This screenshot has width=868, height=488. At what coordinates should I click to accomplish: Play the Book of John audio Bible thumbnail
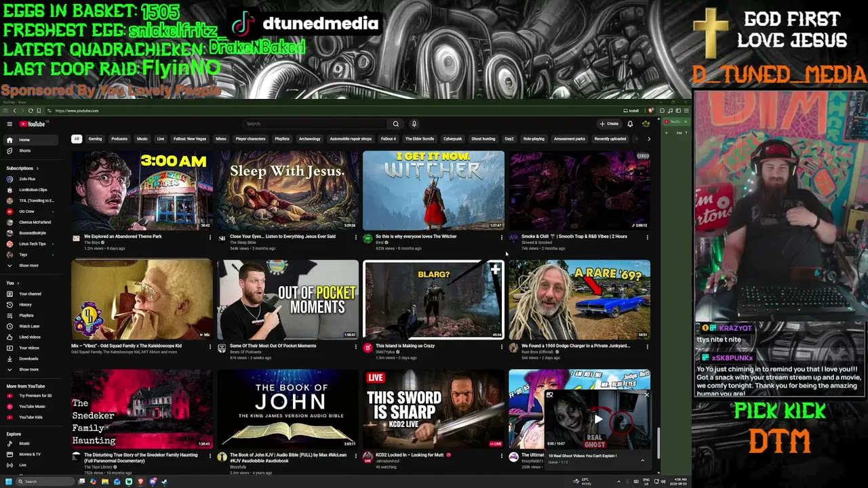pos(288,409)
